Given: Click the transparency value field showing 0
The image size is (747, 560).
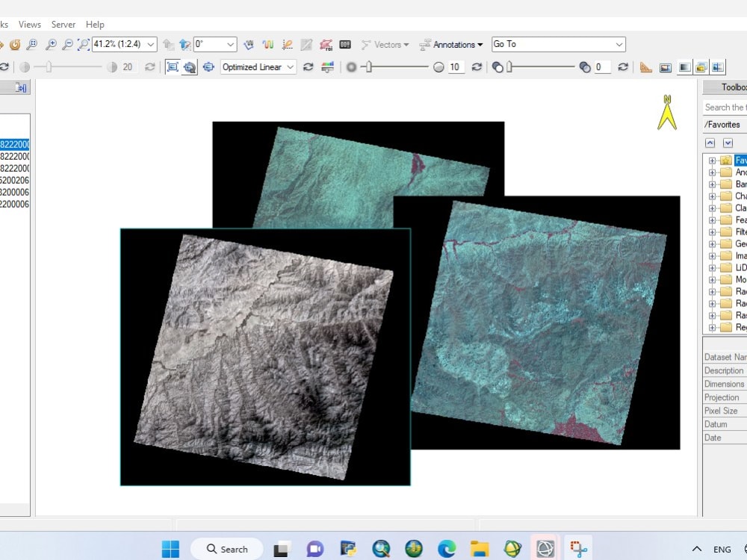Looking at the screenshot, I should 602,67.
